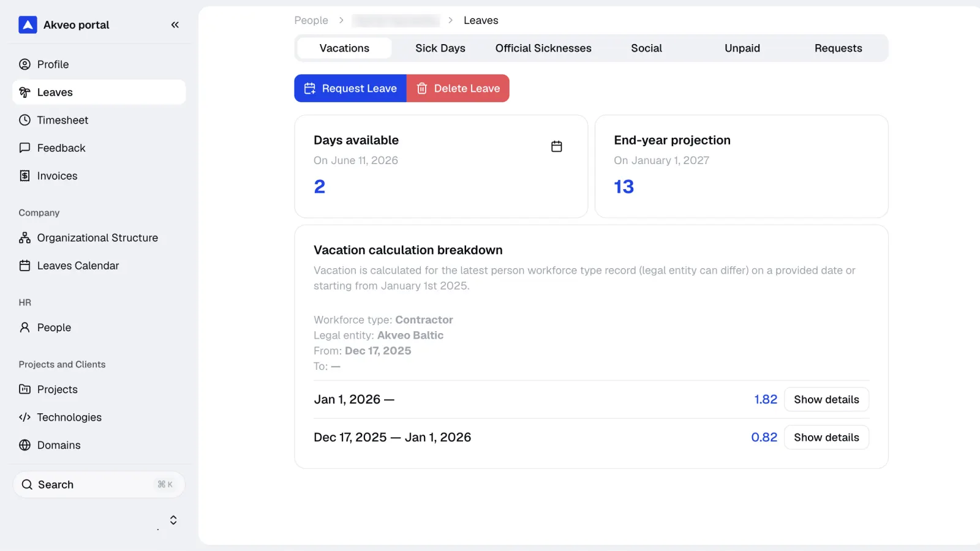Focus the Search field in the sidebar
The width and height of the screenshot is (980, 551).
coord(99,485)
